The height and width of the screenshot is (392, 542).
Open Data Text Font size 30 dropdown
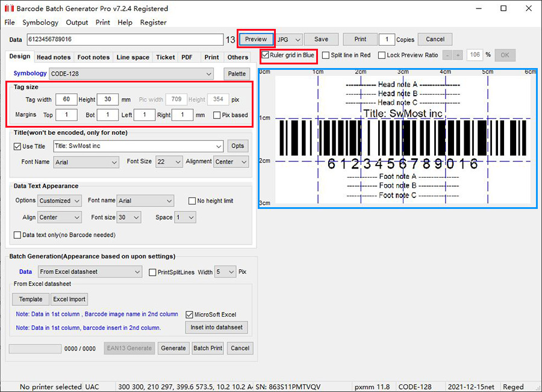129,217
